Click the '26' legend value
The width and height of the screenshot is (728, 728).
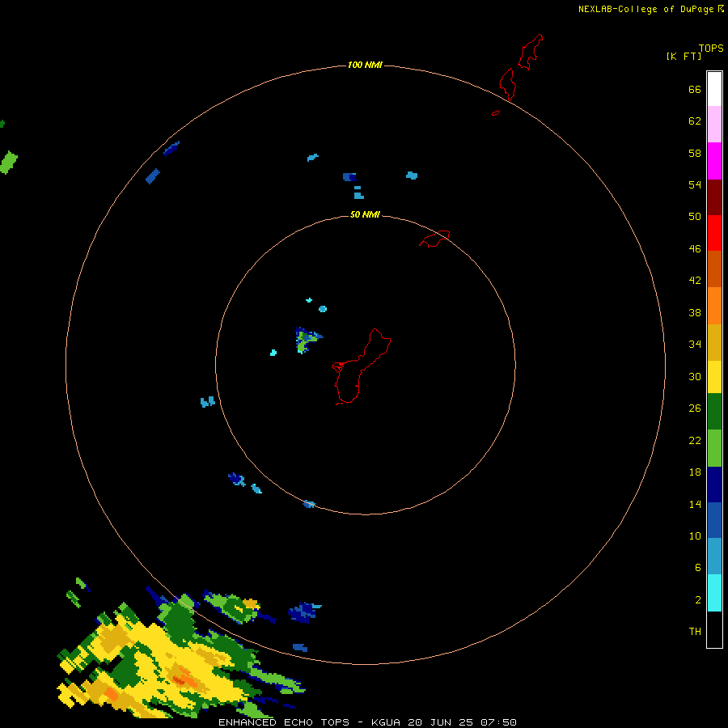pos(695,408)
